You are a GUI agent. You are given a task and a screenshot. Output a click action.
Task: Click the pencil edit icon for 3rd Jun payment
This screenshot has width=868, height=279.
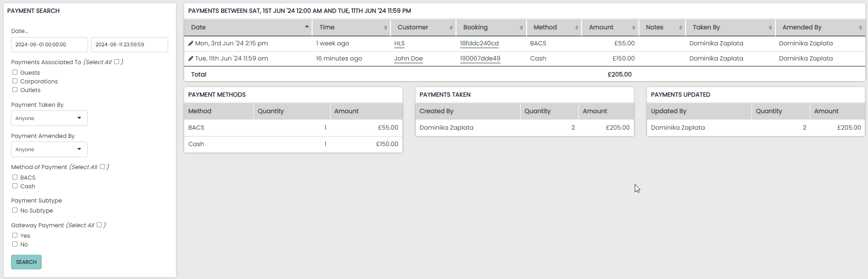point(191,44)
